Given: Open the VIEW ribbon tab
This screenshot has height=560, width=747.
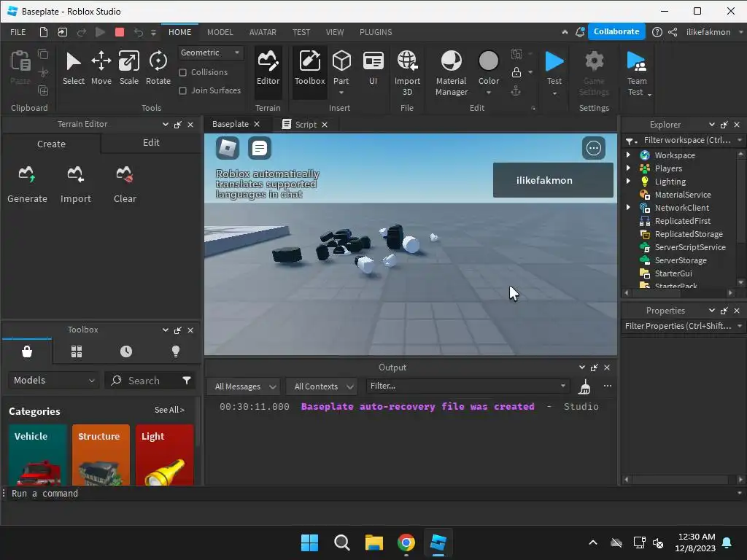Looking at the screenshot, I should click(x=334, y=32).
